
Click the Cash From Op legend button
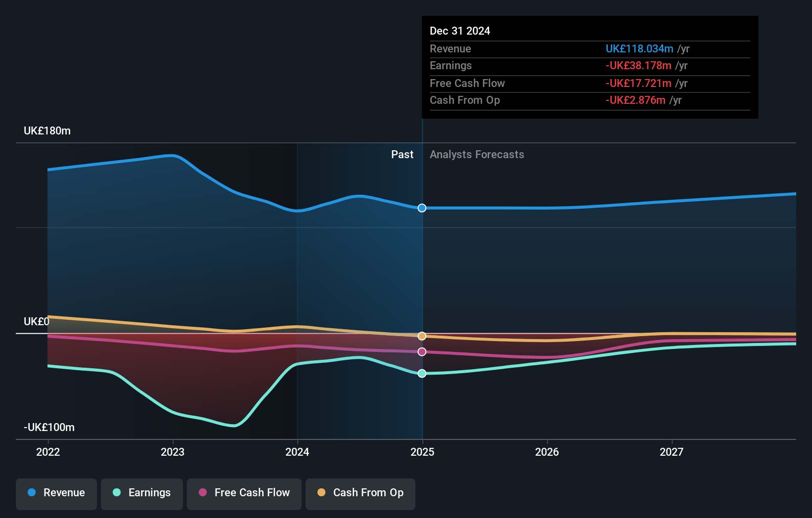(360, 493)
